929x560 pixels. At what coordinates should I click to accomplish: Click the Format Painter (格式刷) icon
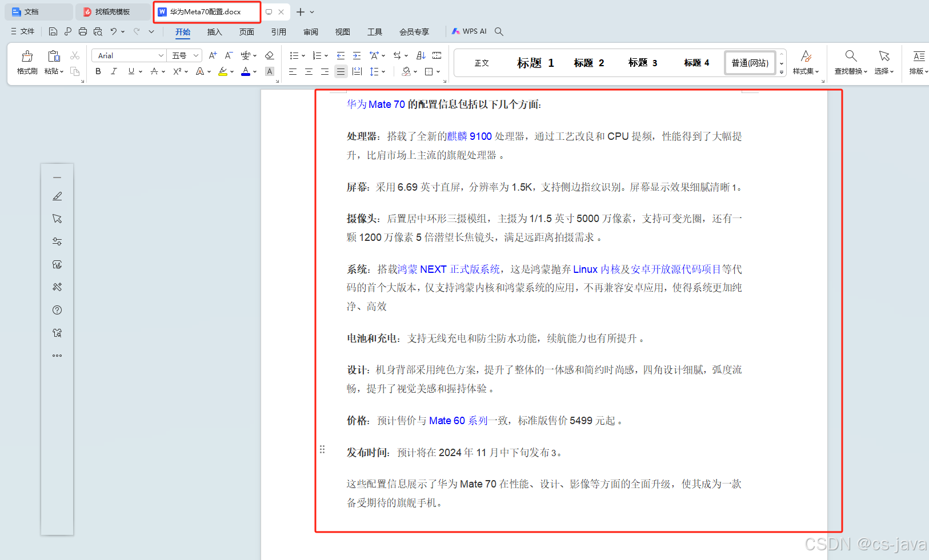pos(27,56)
